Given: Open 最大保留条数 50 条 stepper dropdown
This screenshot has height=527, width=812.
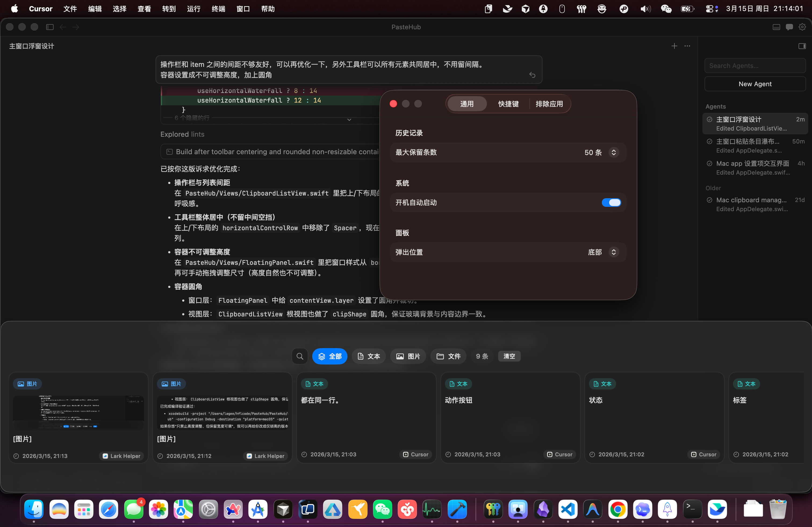Looking at the screenshot, I should [613, 152].
